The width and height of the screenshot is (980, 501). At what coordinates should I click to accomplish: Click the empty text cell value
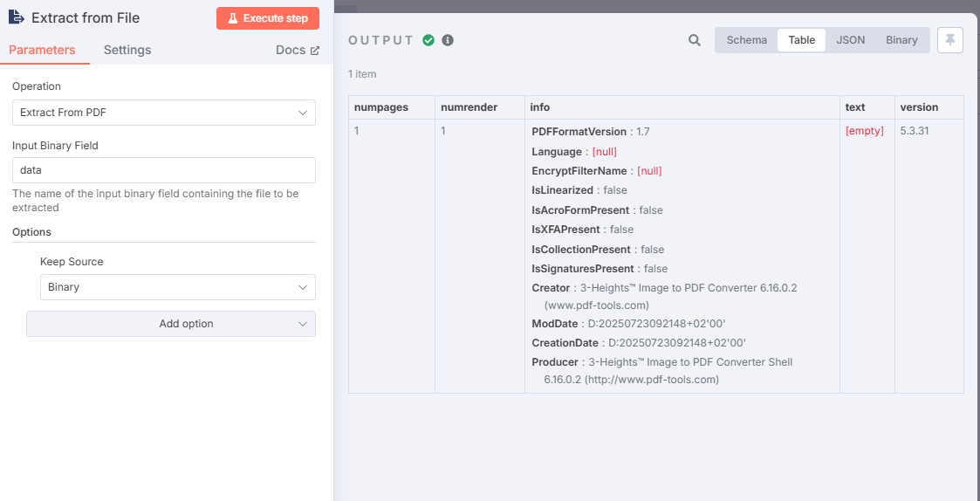pos(865,132)
